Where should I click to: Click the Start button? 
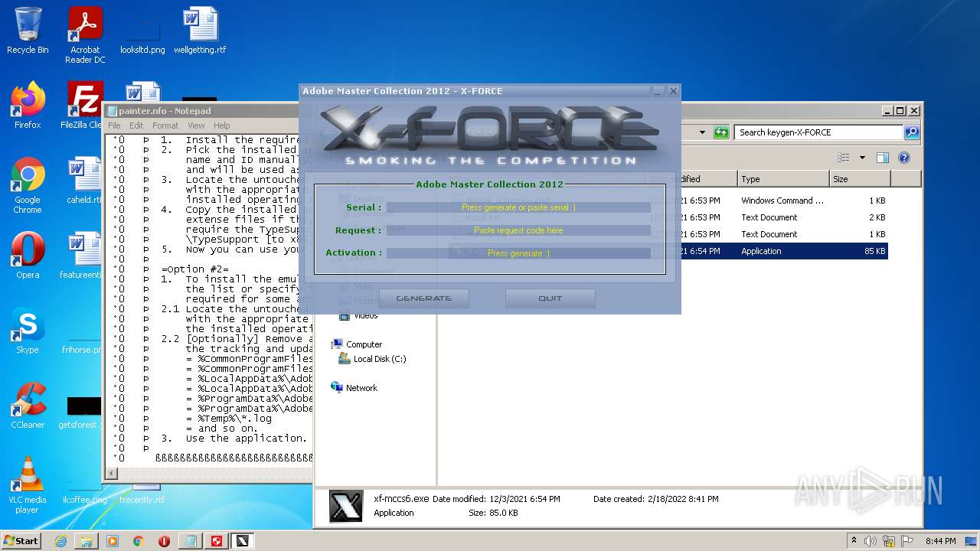tap(21, 541)
